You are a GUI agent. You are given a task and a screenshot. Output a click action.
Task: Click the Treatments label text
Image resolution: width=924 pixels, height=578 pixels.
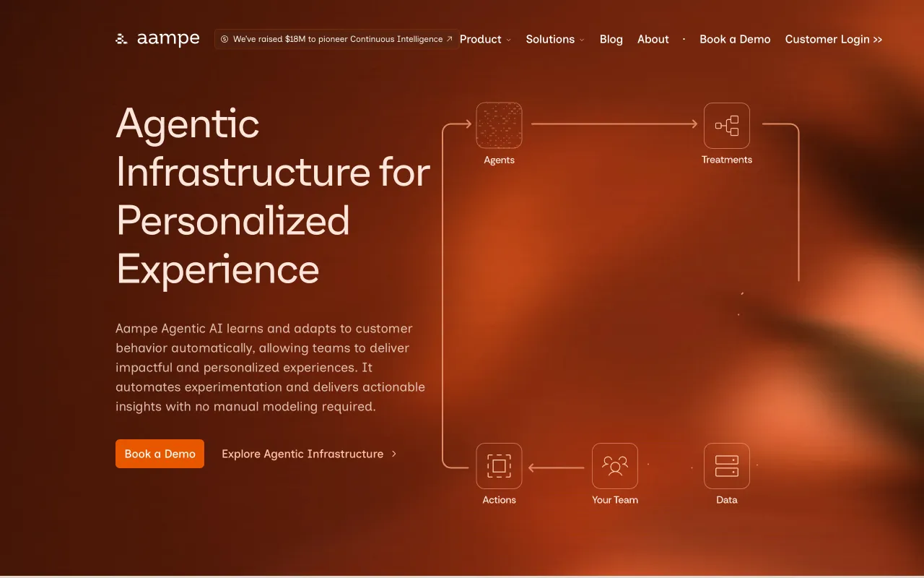[x=727, y=160]
